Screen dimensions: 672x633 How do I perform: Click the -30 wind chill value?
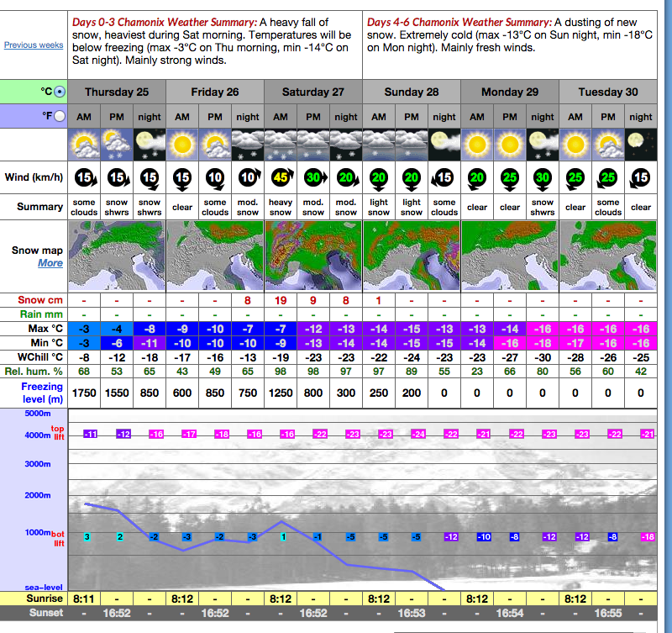click(543, 357)
